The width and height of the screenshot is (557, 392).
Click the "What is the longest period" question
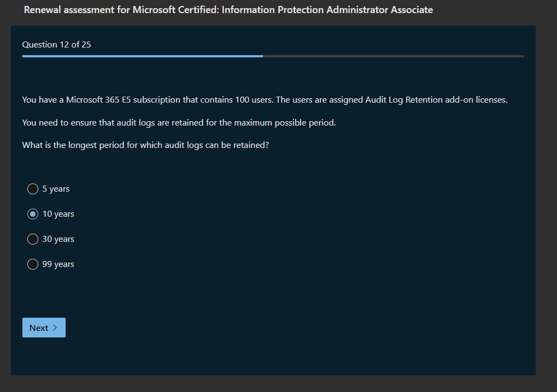pyautogui.click(x=145, y=145)
